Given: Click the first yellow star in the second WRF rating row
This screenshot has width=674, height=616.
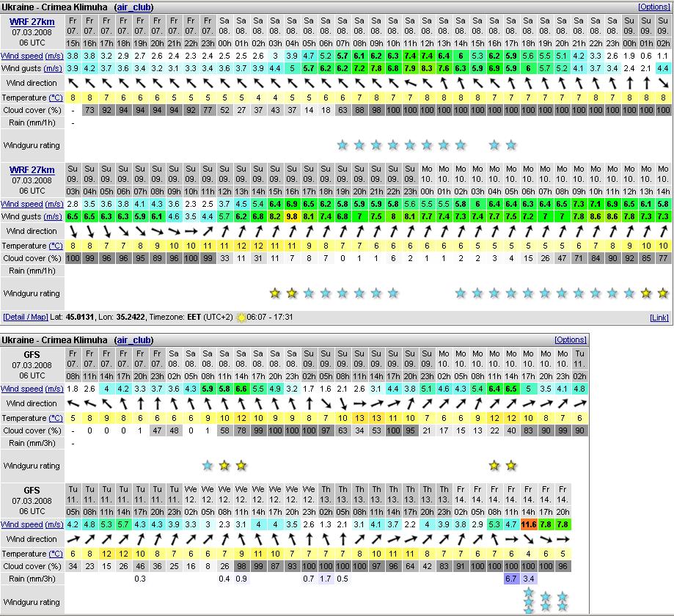Looking at the screenshot, I should [x=275, y=293].
